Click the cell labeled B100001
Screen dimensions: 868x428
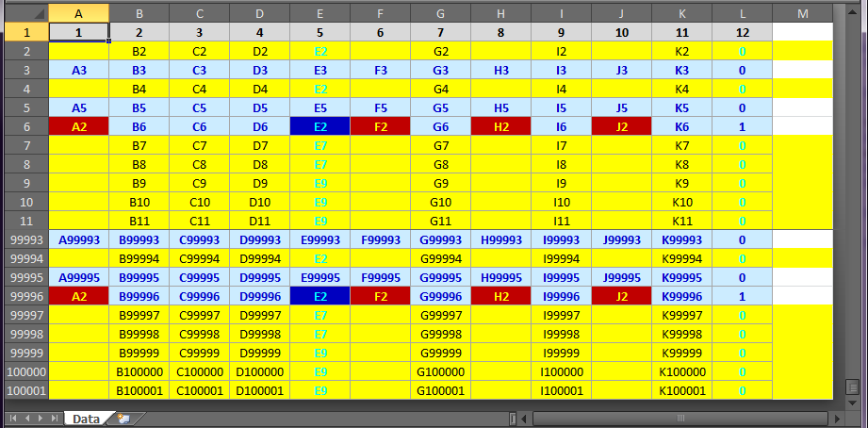click(x=139, y=390)
